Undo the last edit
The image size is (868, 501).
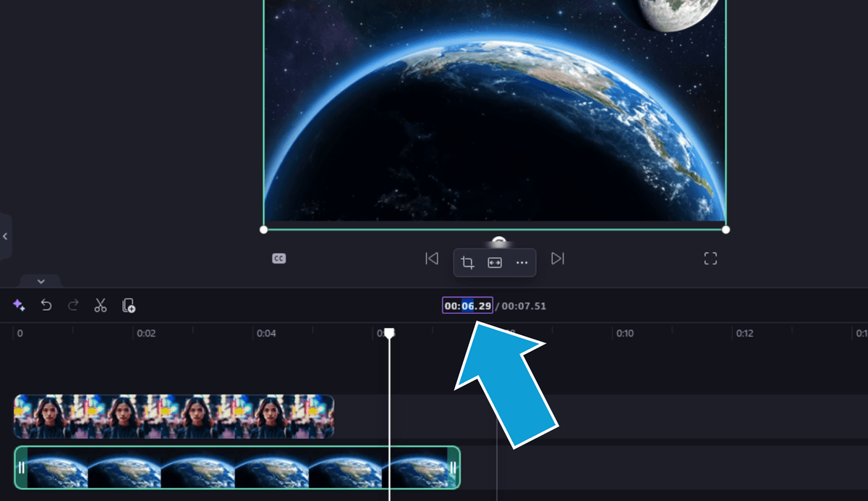[46, 306]
